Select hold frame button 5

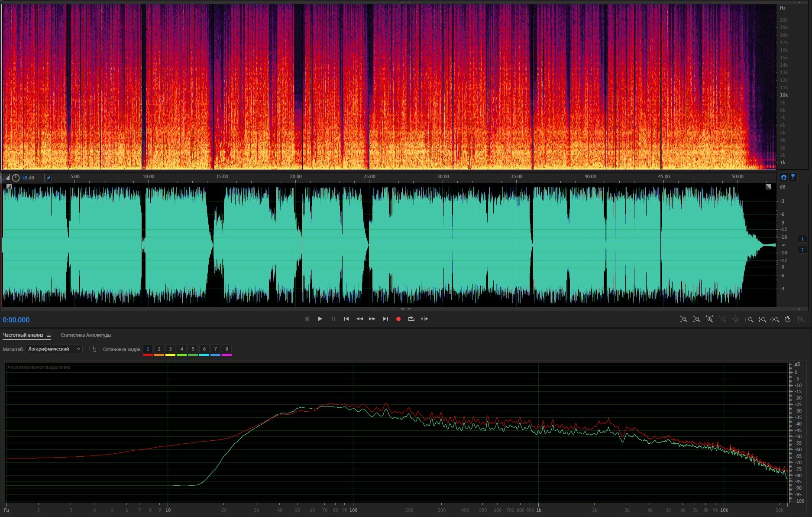click(193, 349)
